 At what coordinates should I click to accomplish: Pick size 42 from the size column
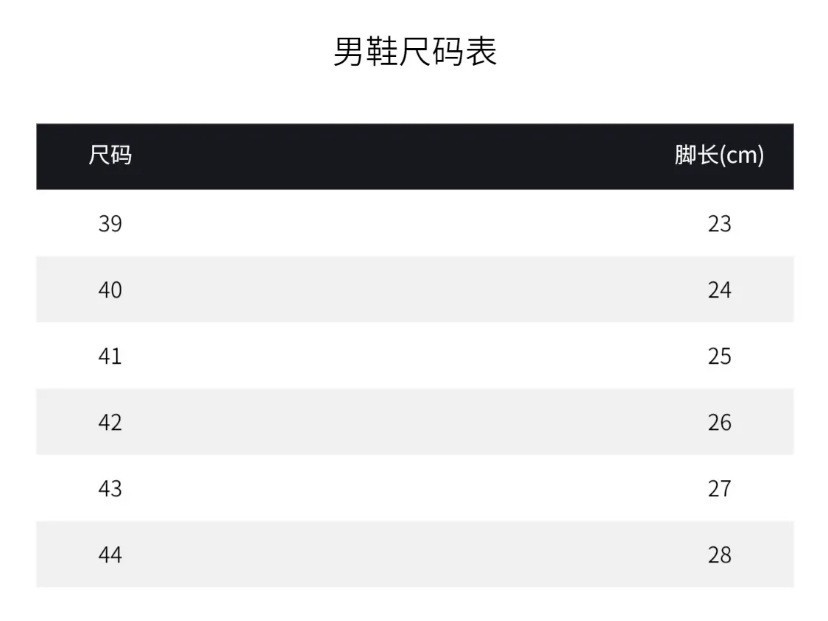[110, 422]
